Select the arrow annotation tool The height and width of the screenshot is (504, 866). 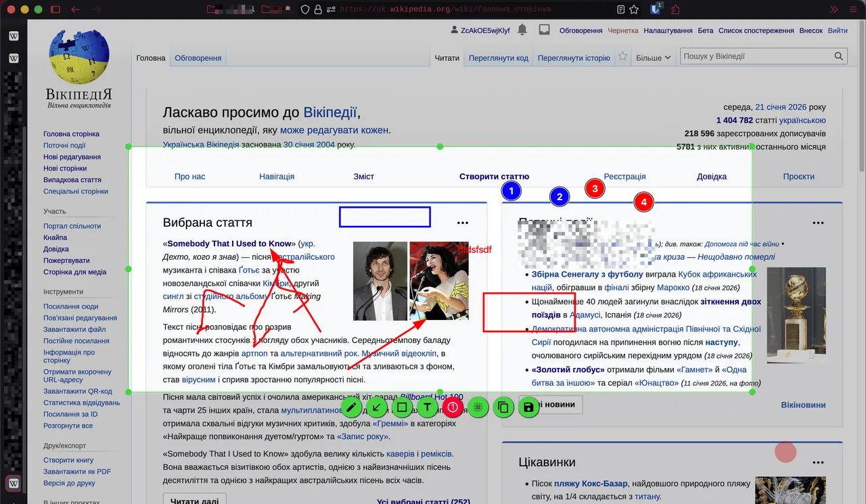tap(376, 407)
